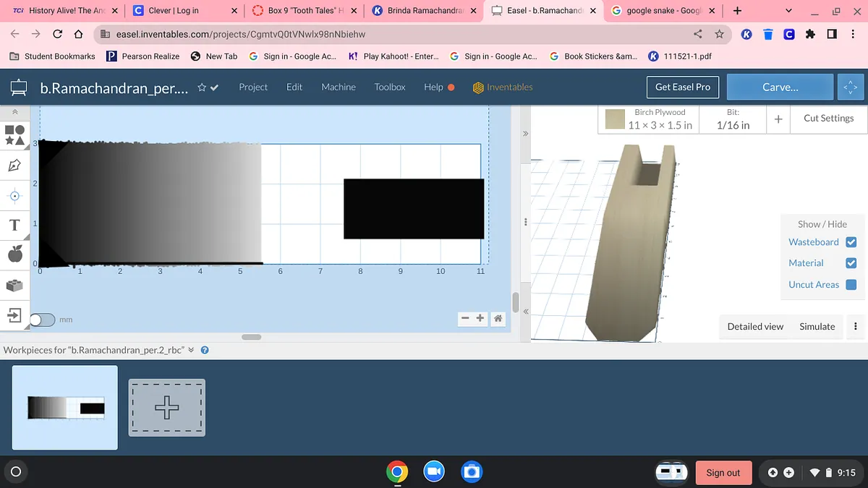Uncheck the Wasteboard checkbox

[851, 242]
